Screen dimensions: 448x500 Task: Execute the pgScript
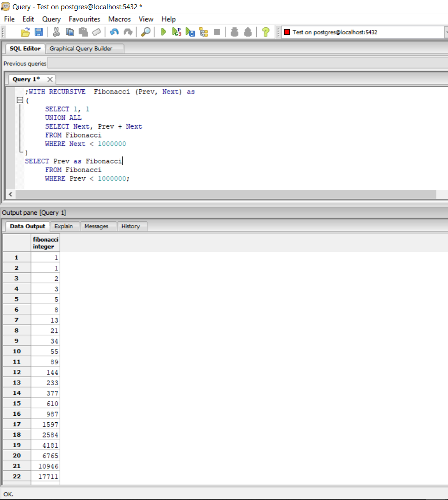tap(176, 31)
